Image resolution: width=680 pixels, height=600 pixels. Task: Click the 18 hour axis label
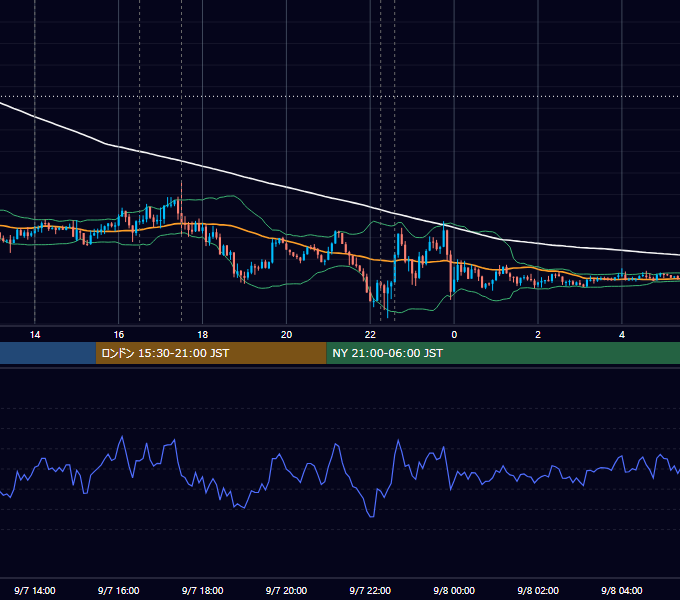[x=203, y=335]
